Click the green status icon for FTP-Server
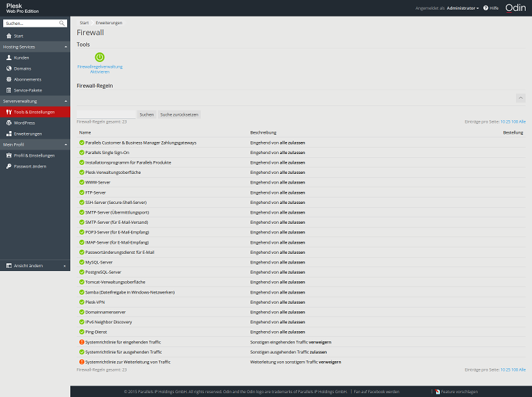Screen dimensions: 532x397 [81, 192]
